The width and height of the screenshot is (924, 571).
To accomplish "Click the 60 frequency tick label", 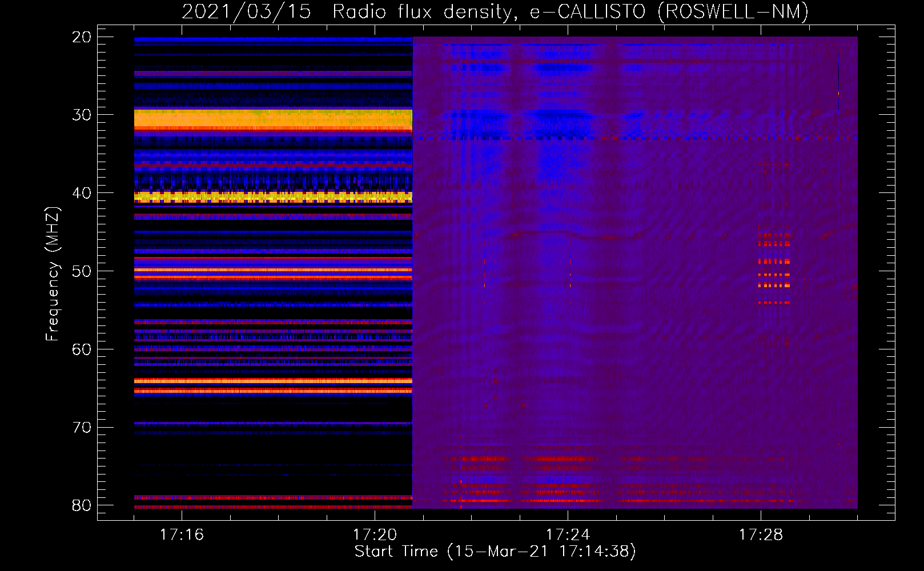I will click(x=82, y=349).
